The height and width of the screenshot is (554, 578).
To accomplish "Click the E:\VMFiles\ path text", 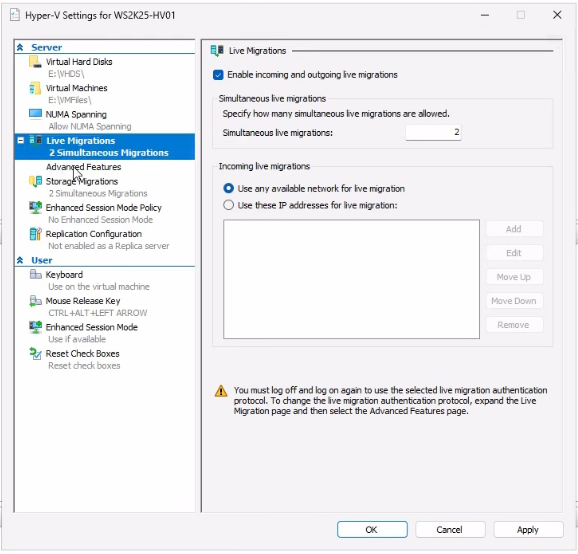I will point(70,100).
